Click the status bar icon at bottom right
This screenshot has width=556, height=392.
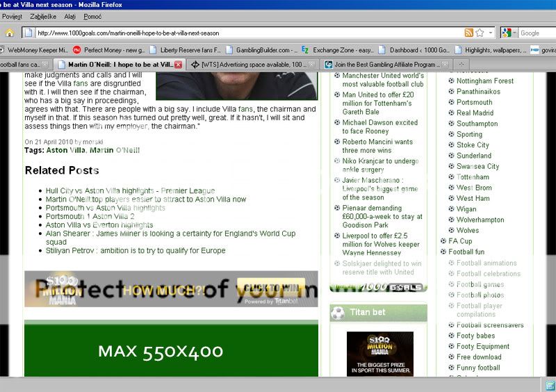(550, 386)
